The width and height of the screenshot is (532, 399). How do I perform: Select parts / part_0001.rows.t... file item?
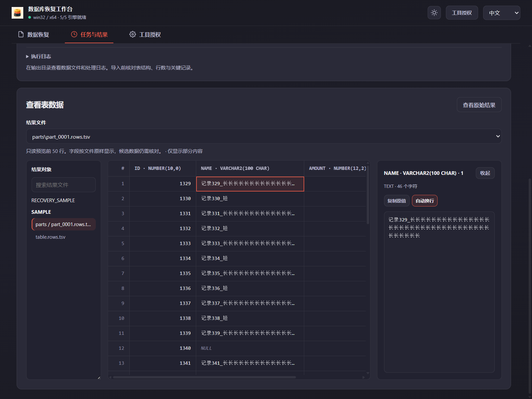[64, 224]
